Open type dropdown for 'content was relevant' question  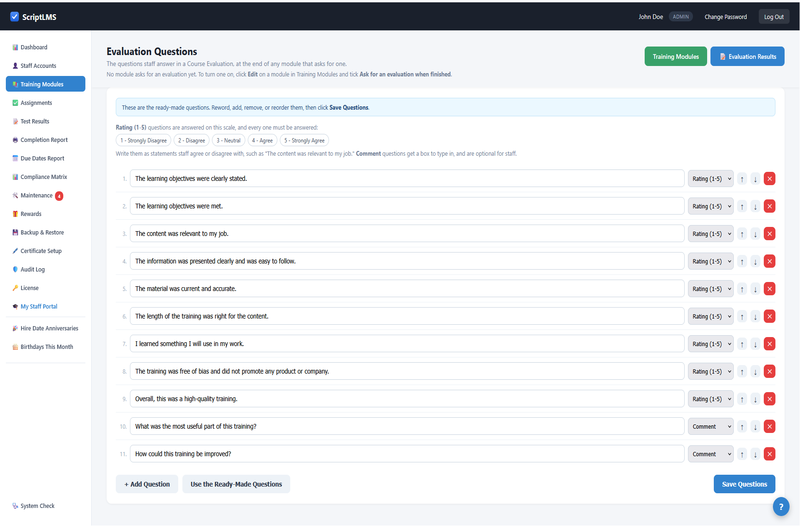tap(711, 234)
